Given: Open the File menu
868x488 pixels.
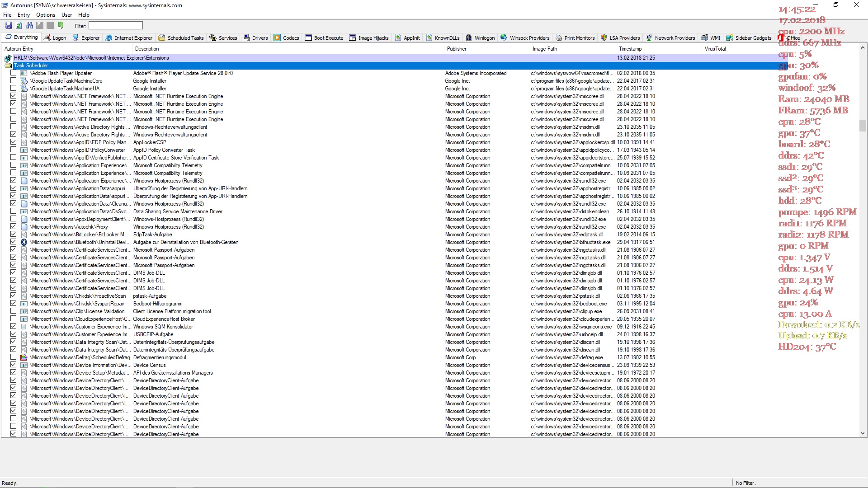Looking at the screenshot, I should pos(7,15).
